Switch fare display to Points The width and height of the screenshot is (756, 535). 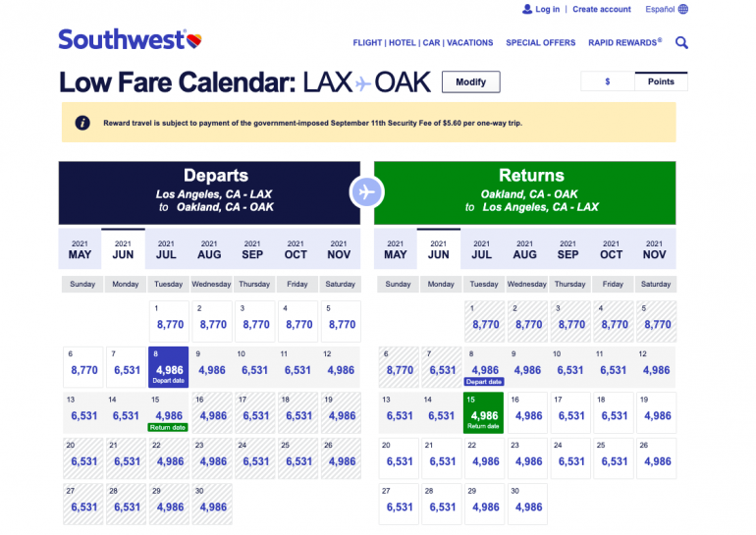tap(661, 81)
